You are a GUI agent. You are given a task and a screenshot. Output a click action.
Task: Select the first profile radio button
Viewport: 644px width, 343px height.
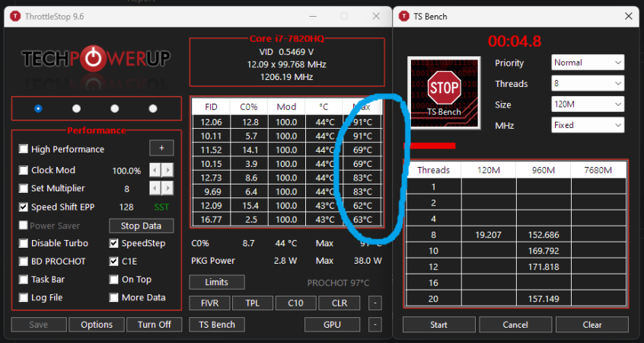coord(38,108)
